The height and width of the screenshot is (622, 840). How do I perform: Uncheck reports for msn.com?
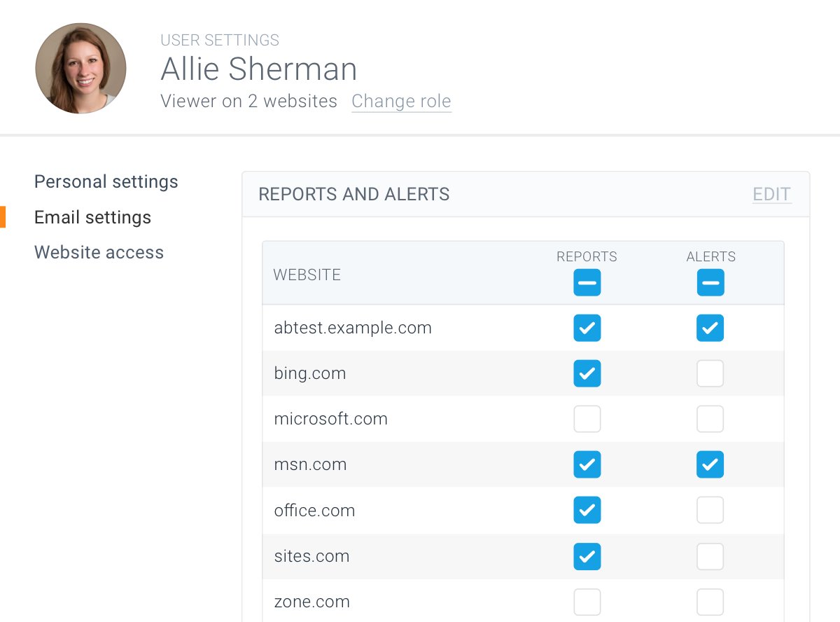(587, 464)
